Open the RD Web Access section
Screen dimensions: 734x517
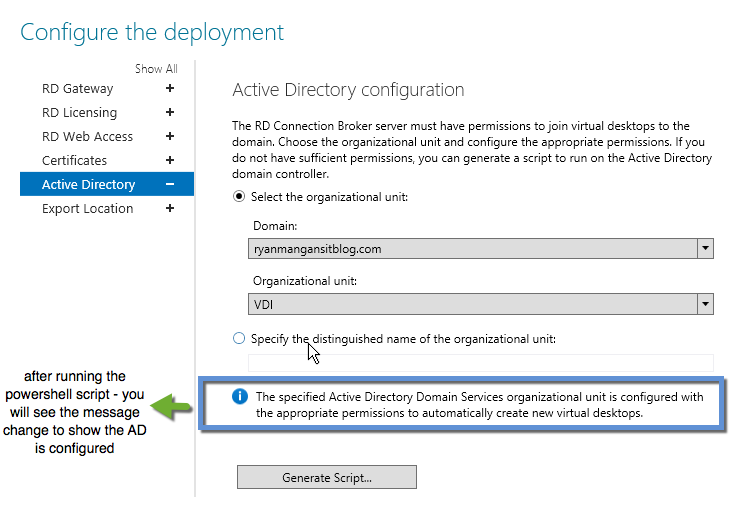click(88, 136)
